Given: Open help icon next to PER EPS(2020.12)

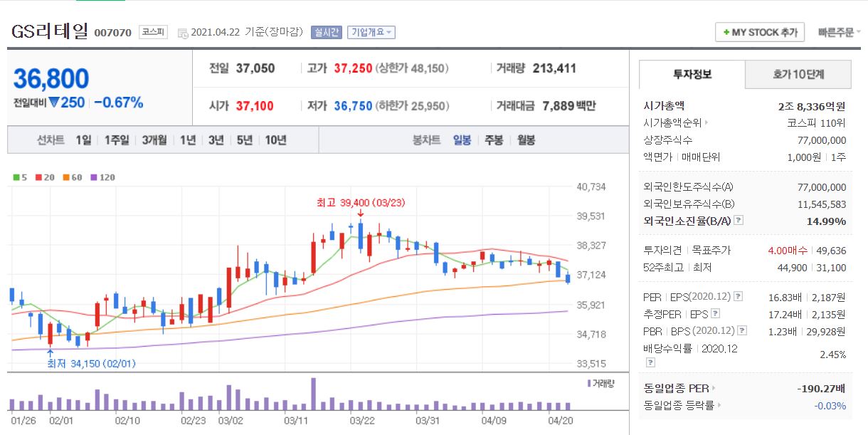Looking at the screenshot, I should coord(739,296).
